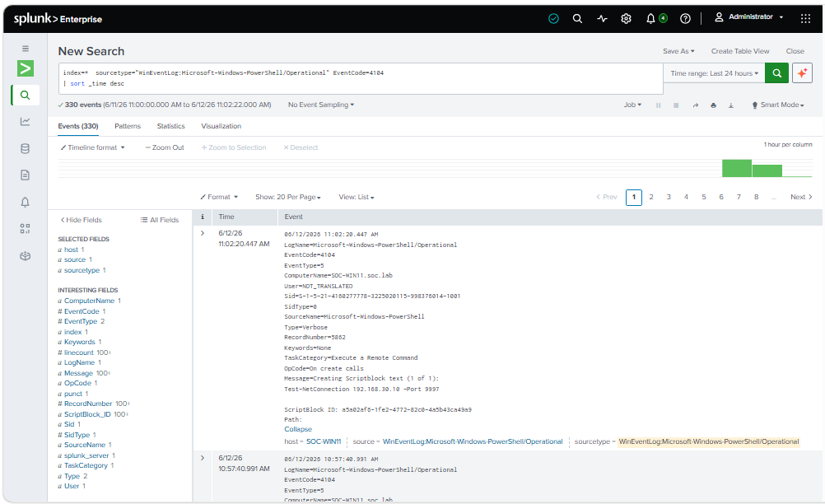Click the green Search app icon

26,68
